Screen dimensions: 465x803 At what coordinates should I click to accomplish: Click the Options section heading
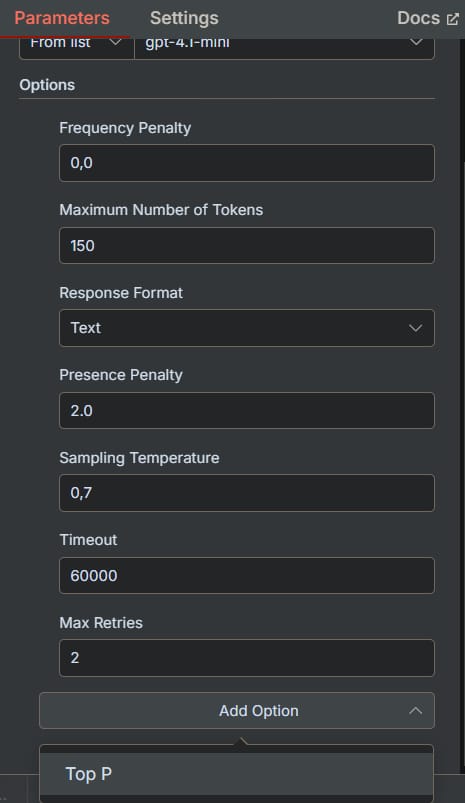[47, 85]
